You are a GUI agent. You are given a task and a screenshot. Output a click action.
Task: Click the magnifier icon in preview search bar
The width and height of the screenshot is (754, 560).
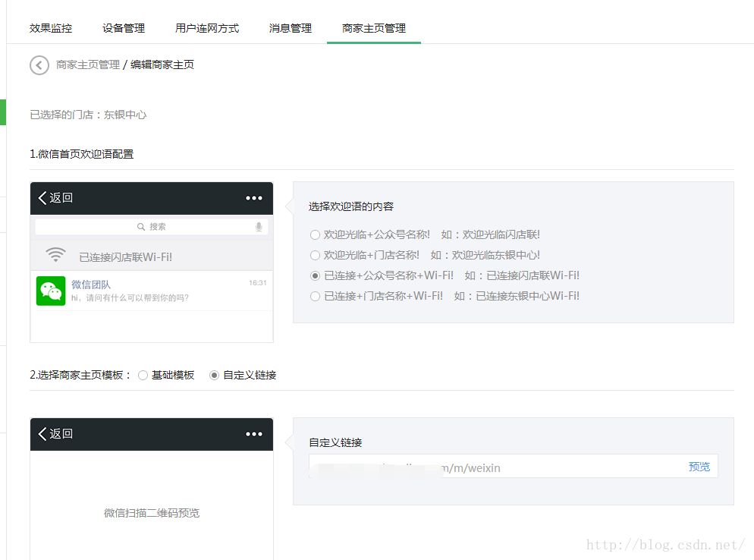(141, 227)
